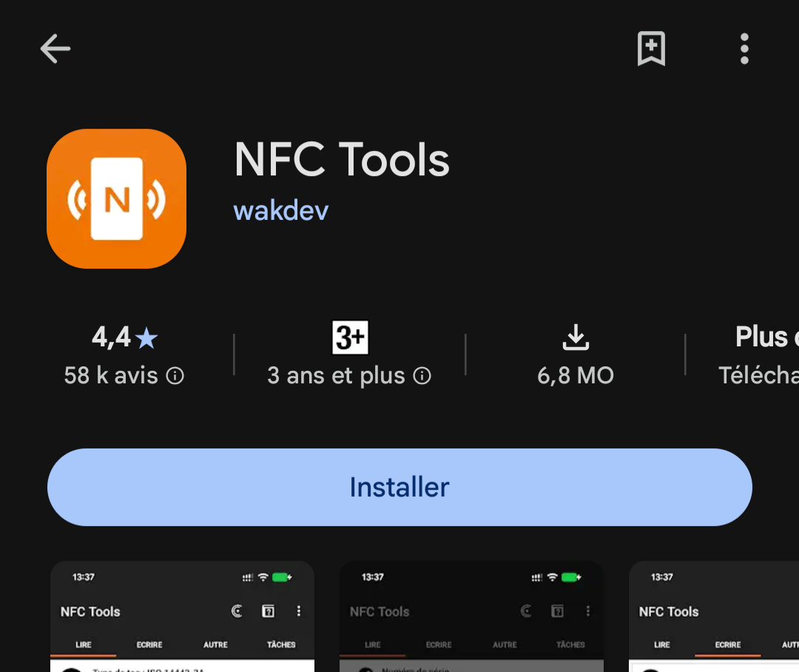
Task: Open the first screenshot showing LIRE tab
Action: (x=183, y=616)
